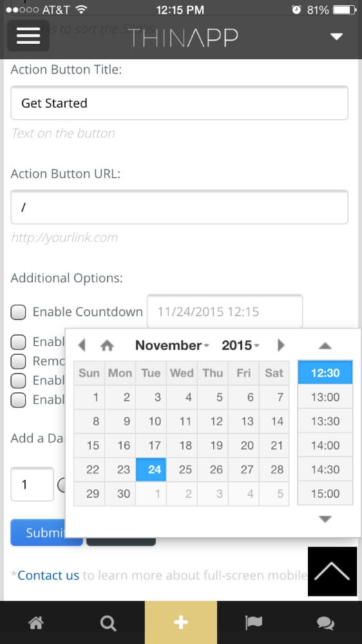The width and height of the screenshot is (362, 644).
Task: Jump to today with calendar home icon
Action: (107, 345)
